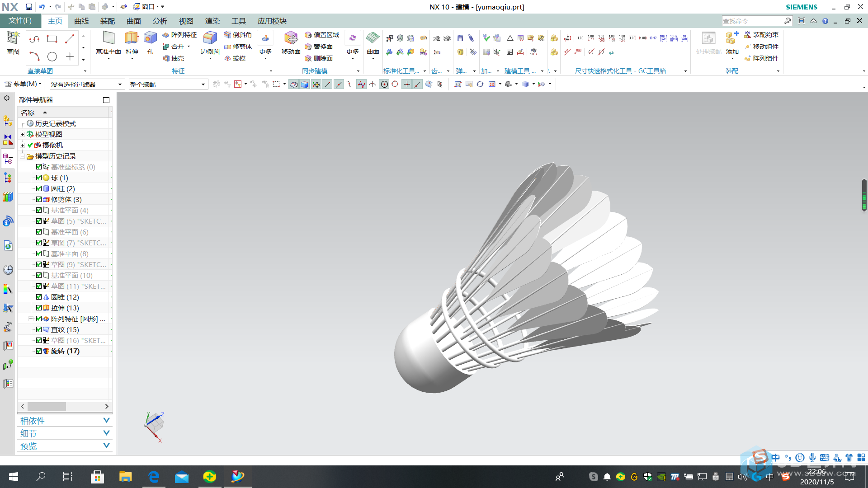Select the 边倒圆 edge blend tool

click(x=210, y=43)
